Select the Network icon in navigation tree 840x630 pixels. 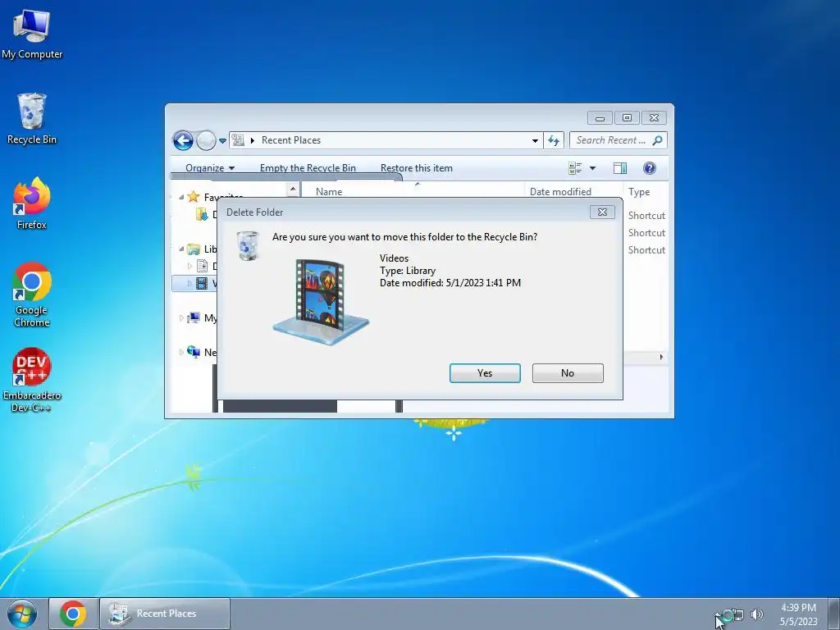(194, 352)
